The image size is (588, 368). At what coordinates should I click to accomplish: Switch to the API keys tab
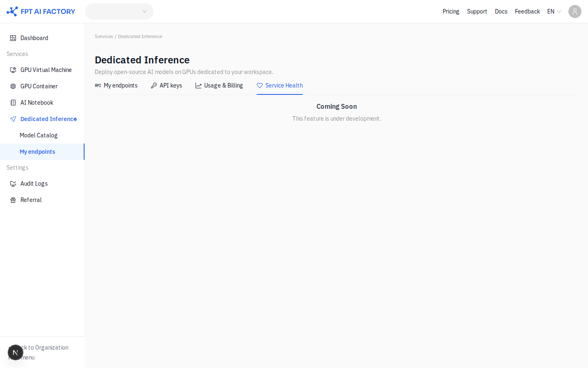pos(167,85)
